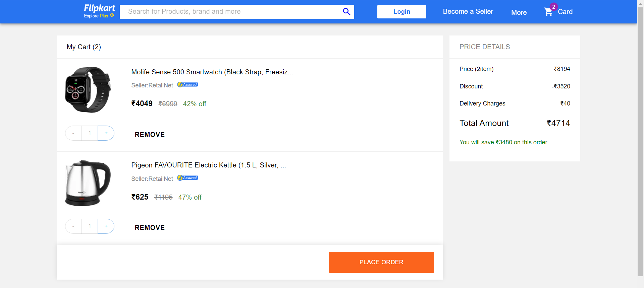
Task: Open the Pigeon FAVOURITE Electric Kettle listing
Action: click(208, 165)
